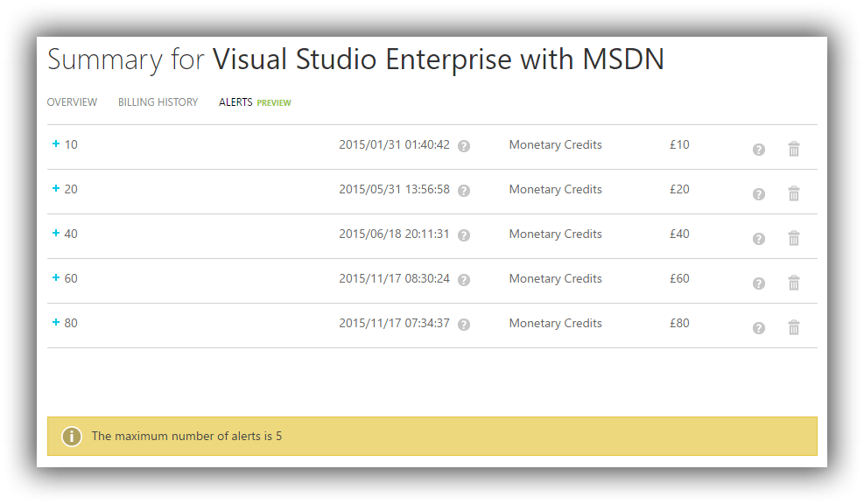Viewport: 864px width, 504px height.
Task: Click the £80 threshold amount
Action: click(679, 324)
